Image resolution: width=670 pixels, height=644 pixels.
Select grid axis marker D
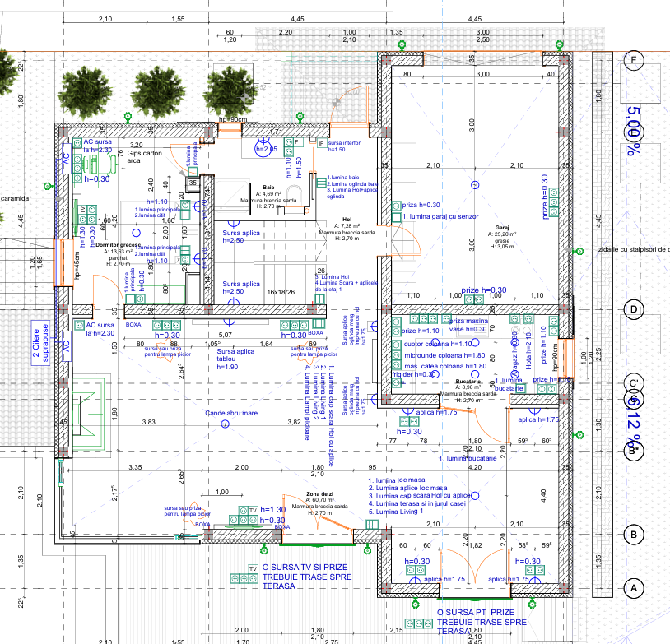click(634, 309)
